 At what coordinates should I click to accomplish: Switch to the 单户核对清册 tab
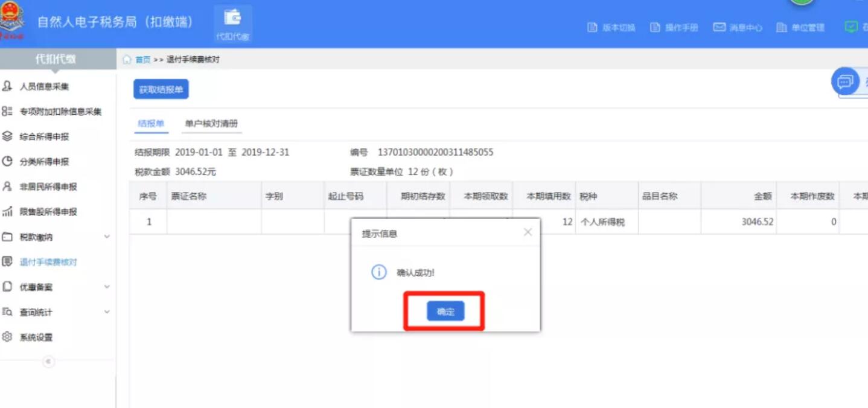(x=212, y=123)
